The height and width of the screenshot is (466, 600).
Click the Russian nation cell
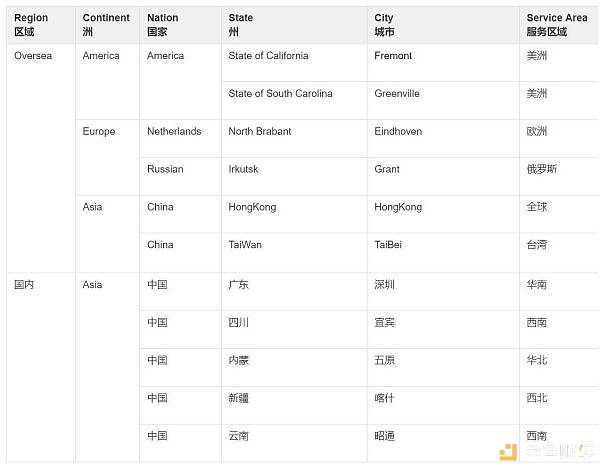pyautogui.click(x=180, y=176)
